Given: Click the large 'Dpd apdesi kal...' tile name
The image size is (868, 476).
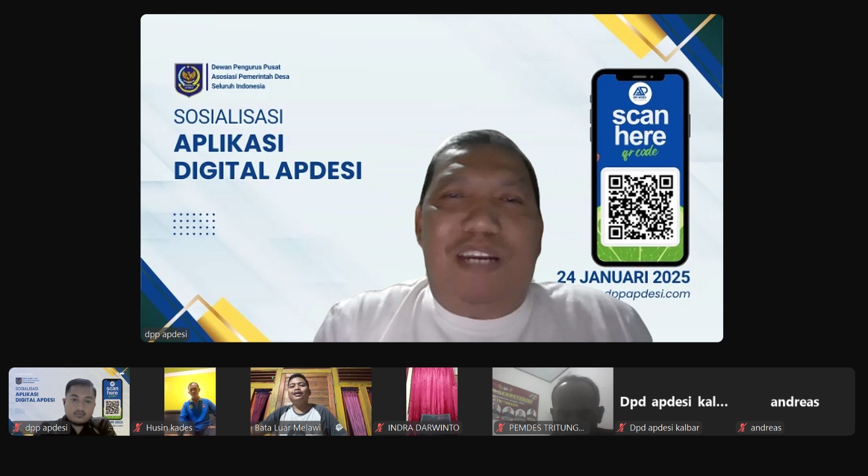Looking at the screenshot, I should 674,402.
